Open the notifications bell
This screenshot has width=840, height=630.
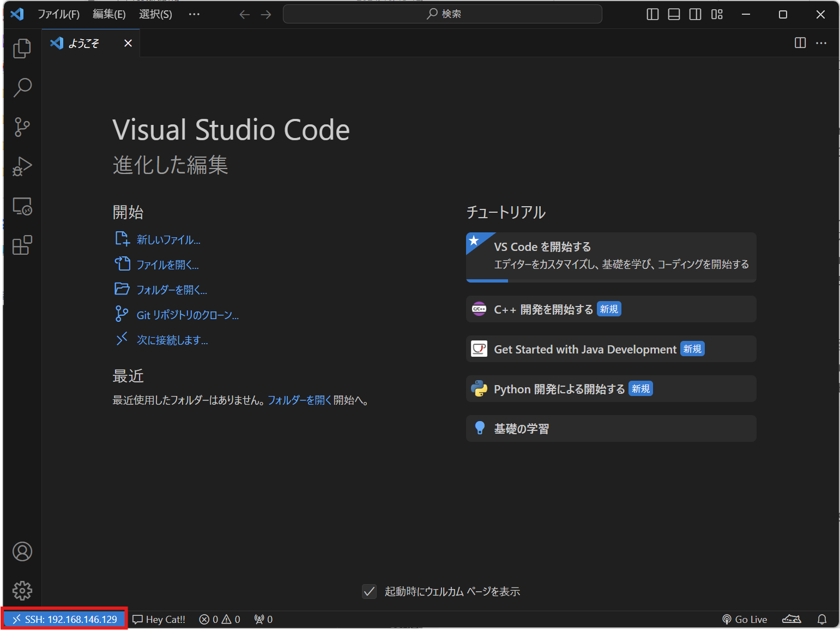[822, 620]
